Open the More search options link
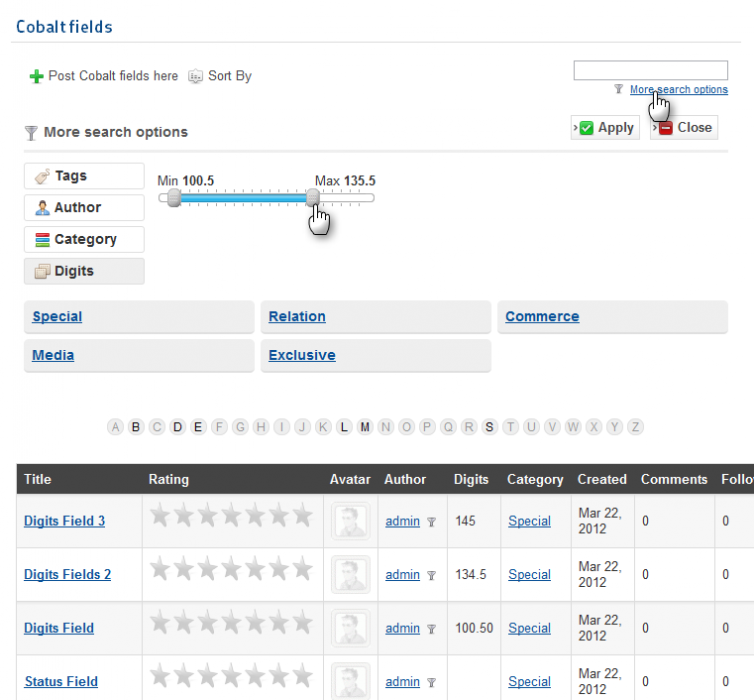754x700 pixels. click(x=678, y=90)
